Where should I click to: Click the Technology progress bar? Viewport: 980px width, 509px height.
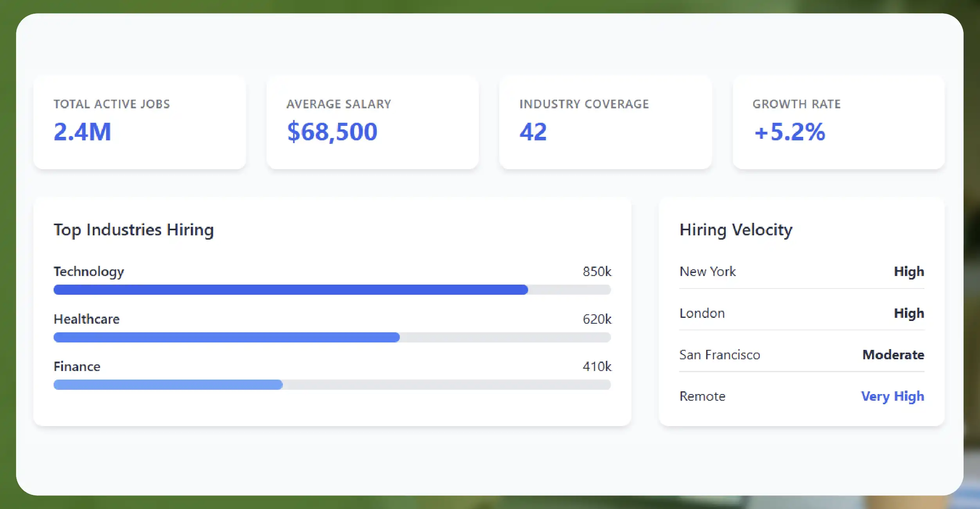pyautogui.click(x=332, y=290)
